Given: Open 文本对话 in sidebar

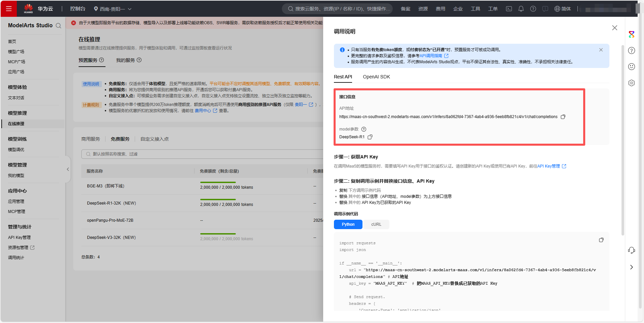Looking at the screenshot, I should 16,98.
